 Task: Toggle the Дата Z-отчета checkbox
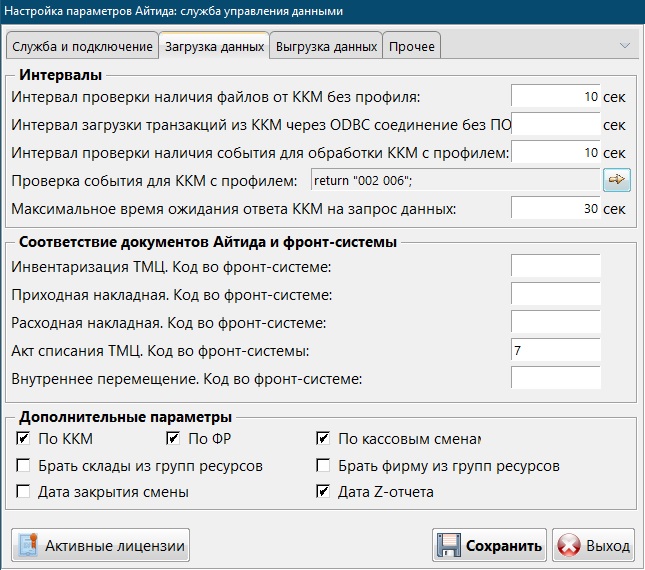pyautogui.click(x=323, y=491)
